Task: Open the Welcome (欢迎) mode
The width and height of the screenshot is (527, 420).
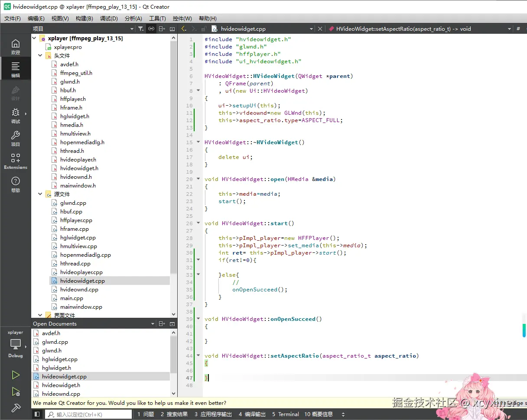Action: point(16,46)
